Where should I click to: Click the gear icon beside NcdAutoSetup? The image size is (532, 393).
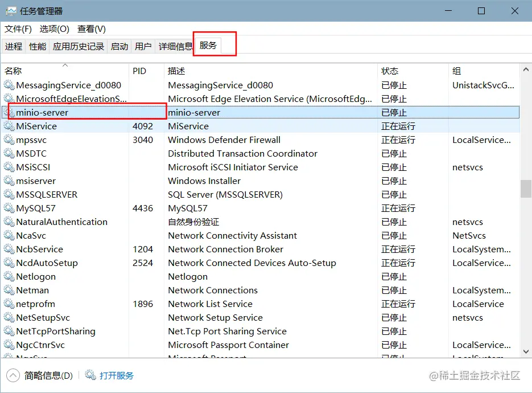(x=9, y=263)
